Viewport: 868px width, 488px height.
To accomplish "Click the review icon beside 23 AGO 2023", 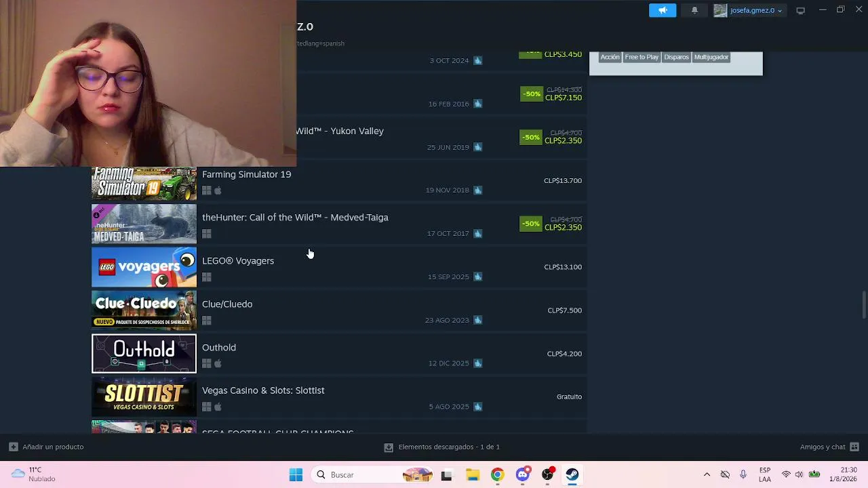I will pyautogui.click(x=478, y=320).
